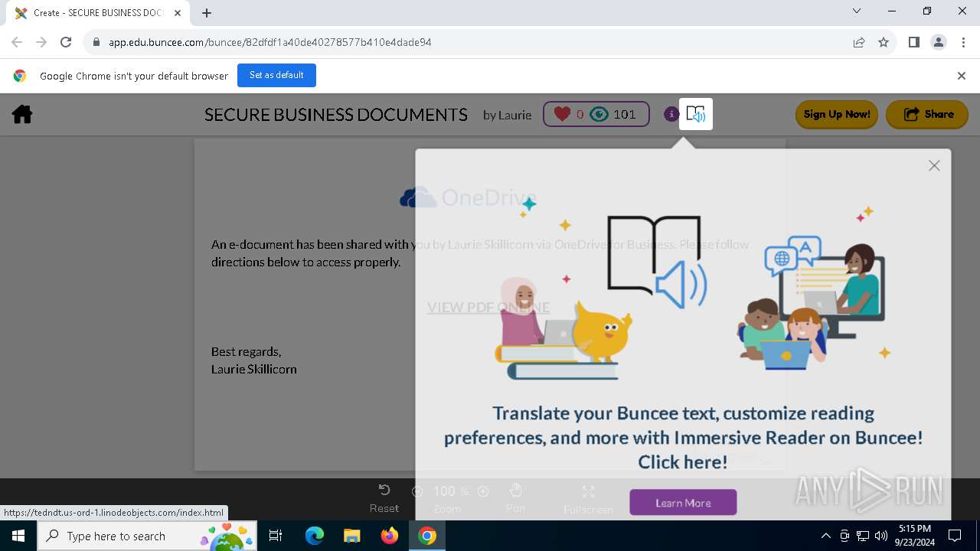Image resolution: width=980 pixels, height=551 pixels.
Task: Bookmark this tab with star icon
Action: [x=884, y=42]
